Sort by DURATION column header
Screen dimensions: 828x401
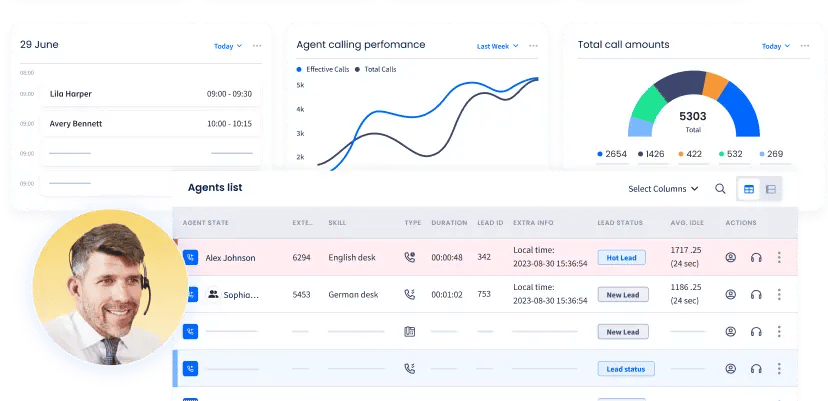click(449, 223)
